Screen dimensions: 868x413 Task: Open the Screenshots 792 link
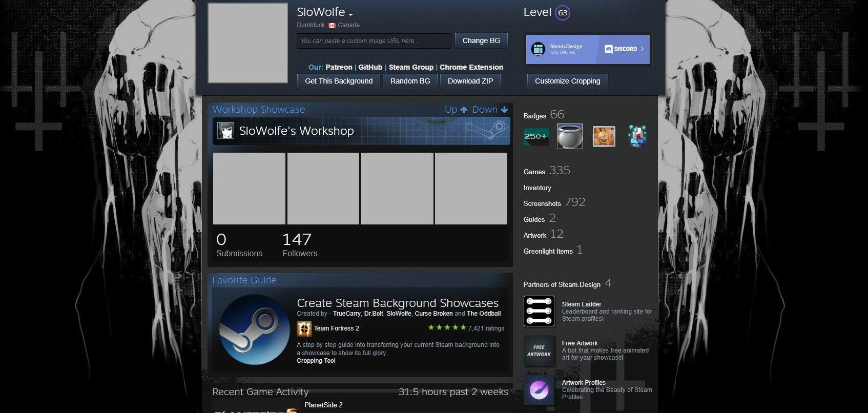[x=554, y=202]
